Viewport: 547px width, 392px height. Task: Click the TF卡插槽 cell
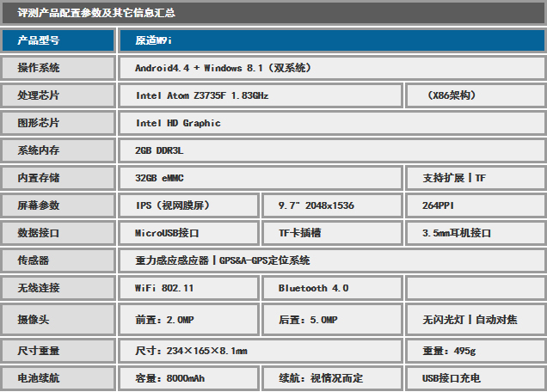coord(333,233)
